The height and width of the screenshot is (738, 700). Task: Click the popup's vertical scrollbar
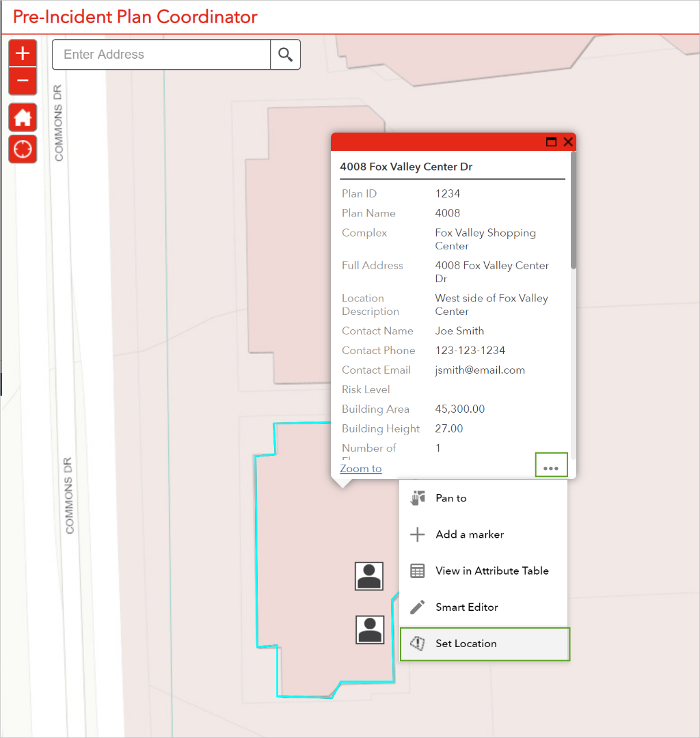pyautogui.click(x=574, y=212)
